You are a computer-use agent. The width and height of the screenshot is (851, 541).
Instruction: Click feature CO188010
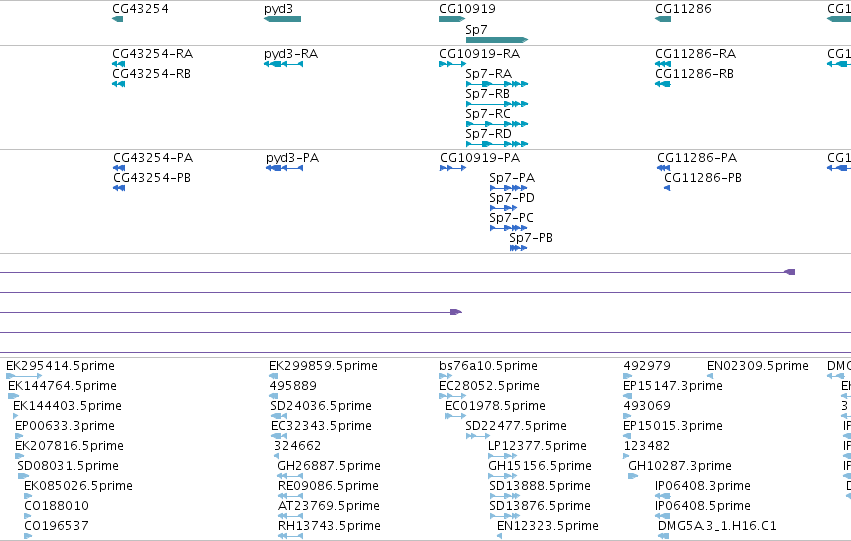coord(28,517)
